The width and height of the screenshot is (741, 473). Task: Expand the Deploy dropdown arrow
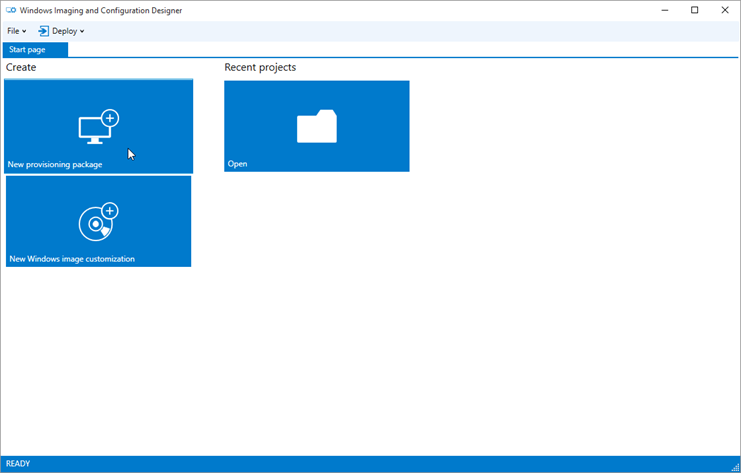pos(82,32)
